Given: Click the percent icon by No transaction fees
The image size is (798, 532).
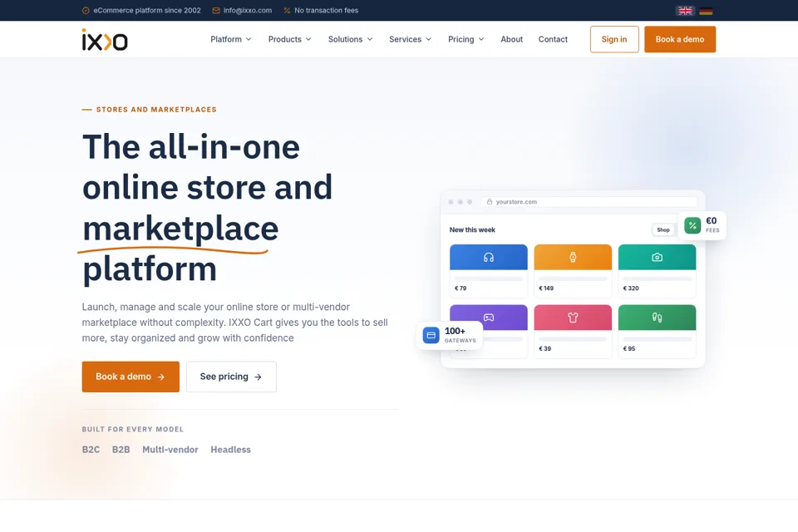Looking at the screenshot, I should 287,10.
